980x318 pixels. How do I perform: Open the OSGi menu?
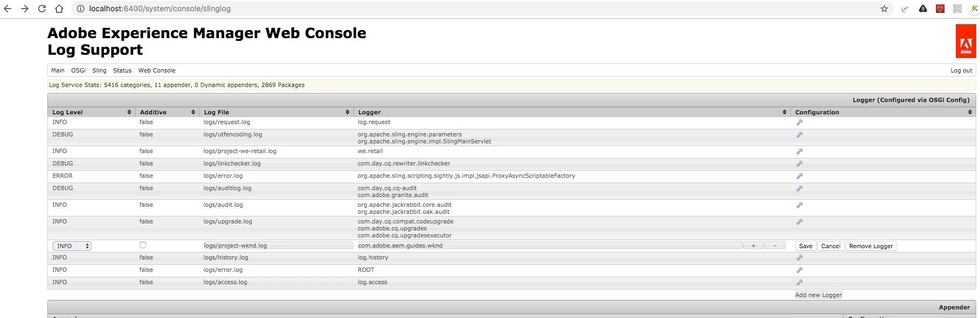point(78,70)
